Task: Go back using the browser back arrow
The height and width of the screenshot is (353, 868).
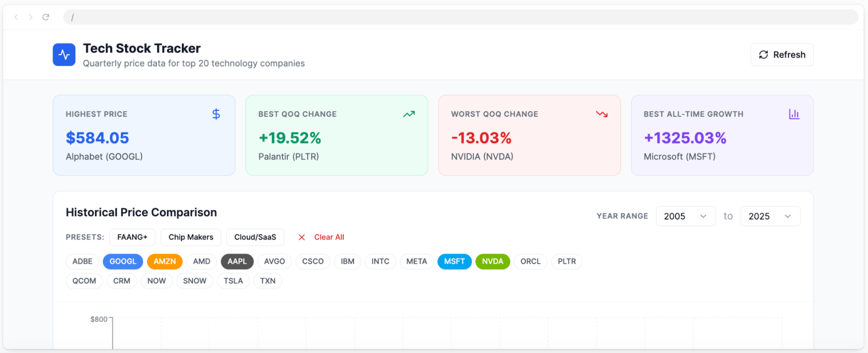Action: [16, 17]
